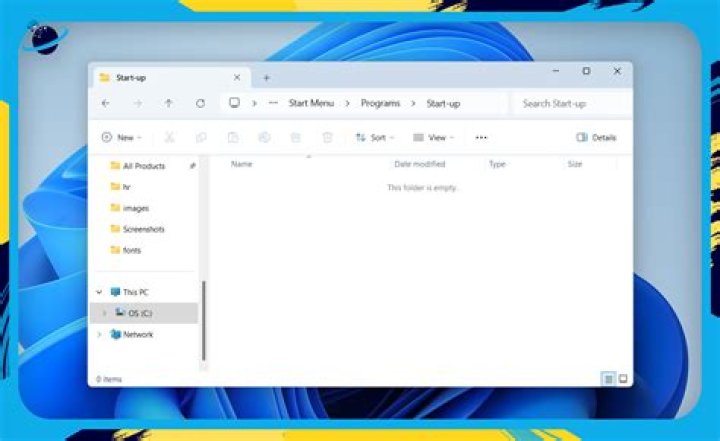
Task: Switch to details list view icon
Action: click(608, 379)
